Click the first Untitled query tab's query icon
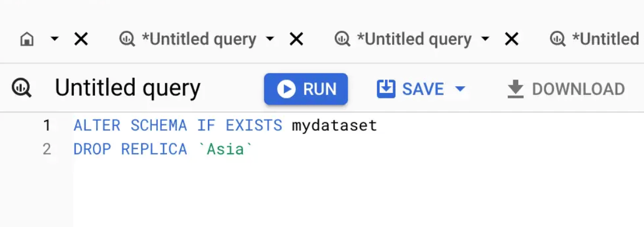This screenshot has height=227, width=644. pyautogui.click(x=127, y=39)
